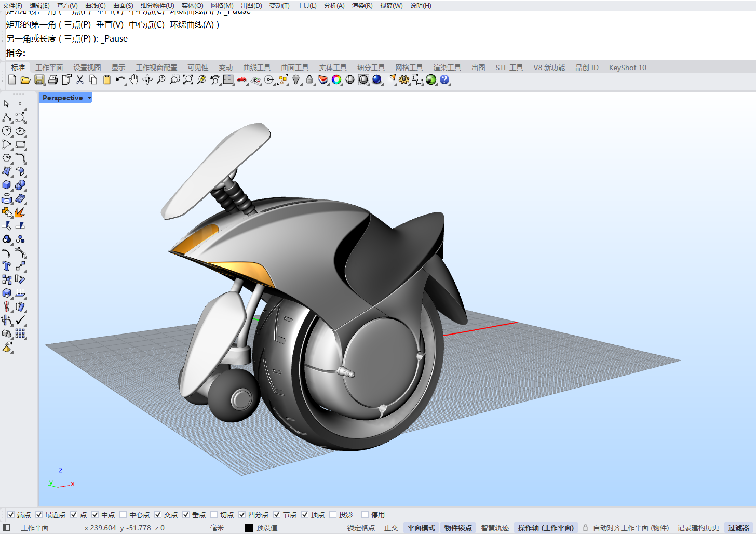Click the Undo arrow icon
This screenshot has width=756, height=534.
(x=120, y=79)
